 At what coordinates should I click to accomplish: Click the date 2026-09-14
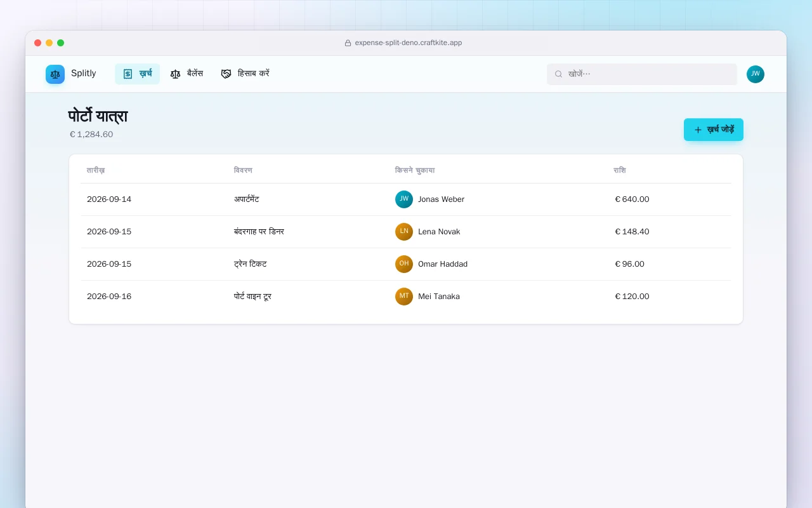(109, 199)
